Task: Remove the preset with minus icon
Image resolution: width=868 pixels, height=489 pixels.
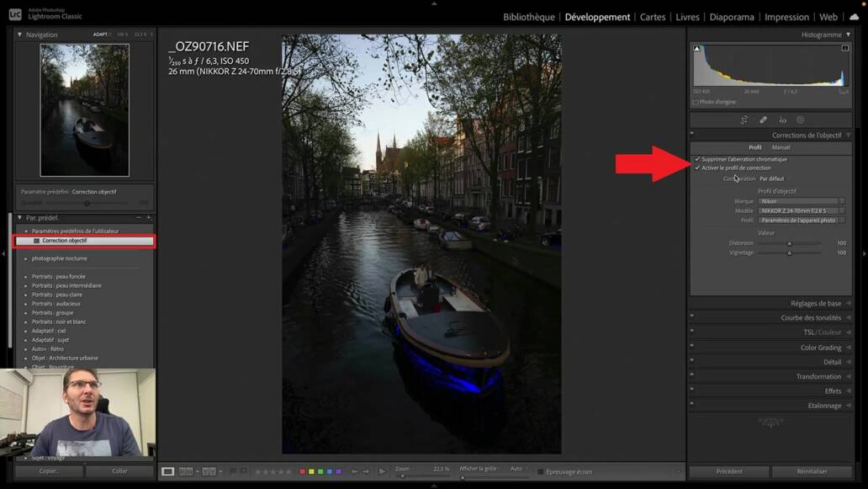Action: point(139,218)
